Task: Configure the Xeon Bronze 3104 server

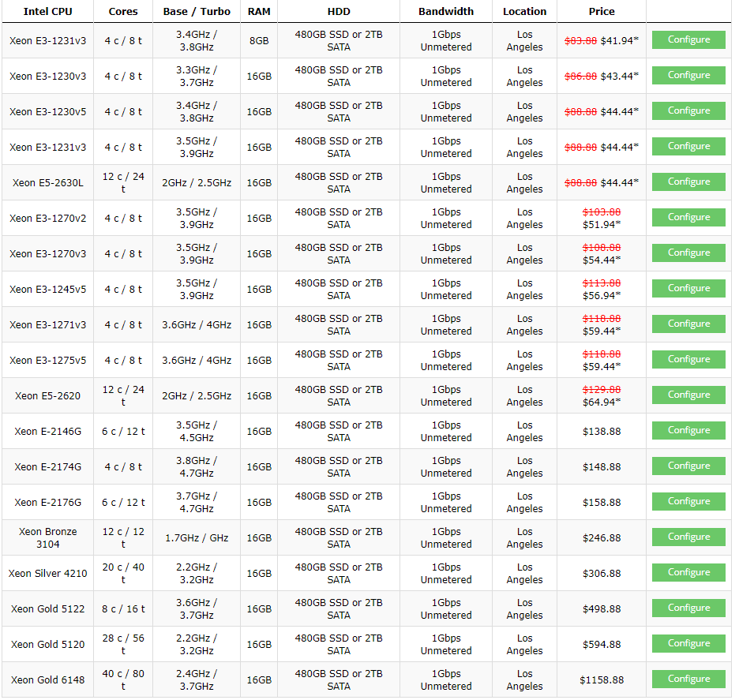Action: pyautogui.click(x=688, y=537)
